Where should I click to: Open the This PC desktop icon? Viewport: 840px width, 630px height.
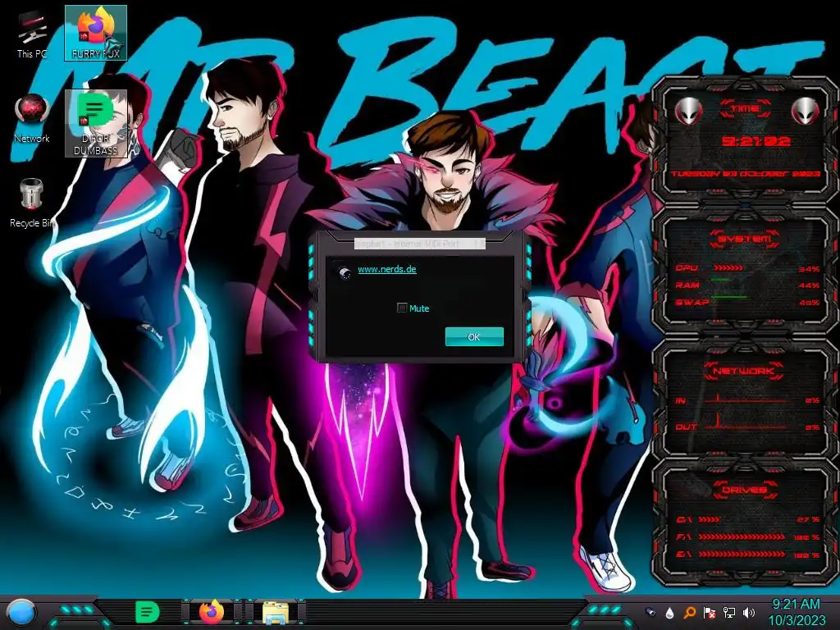[x=32, y=33]
